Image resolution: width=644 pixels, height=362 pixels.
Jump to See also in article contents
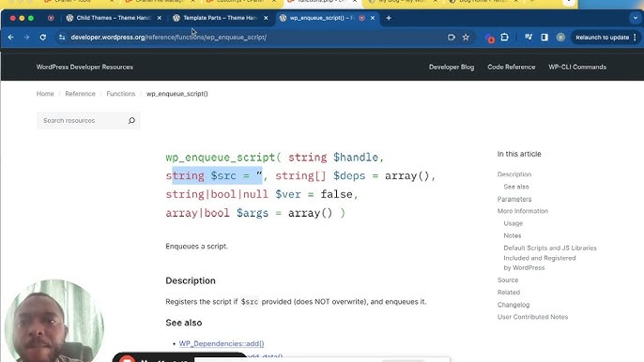click(516, 187)
